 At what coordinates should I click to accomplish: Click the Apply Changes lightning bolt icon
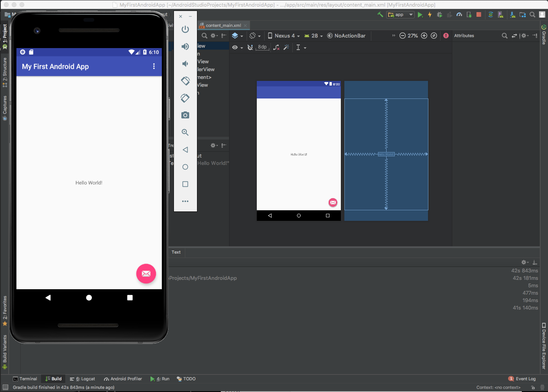(x=430, y=14)
